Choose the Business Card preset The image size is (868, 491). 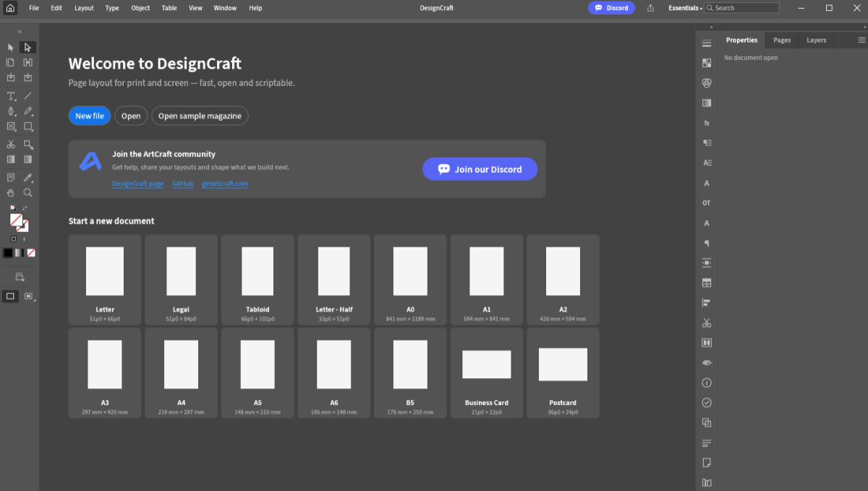coord(487,372)
